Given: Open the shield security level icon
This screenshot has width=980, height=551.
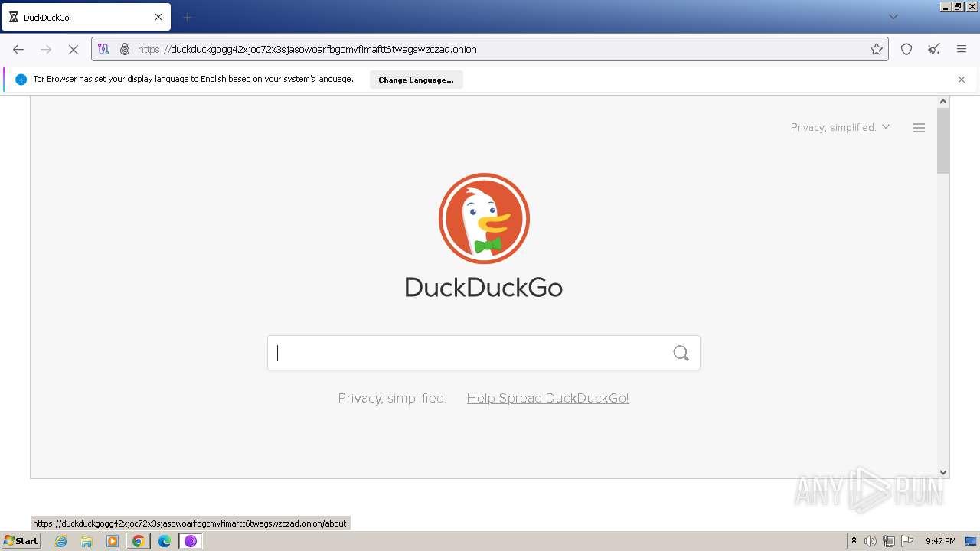Looking at the screenshot, I should [x=906, y=49].
